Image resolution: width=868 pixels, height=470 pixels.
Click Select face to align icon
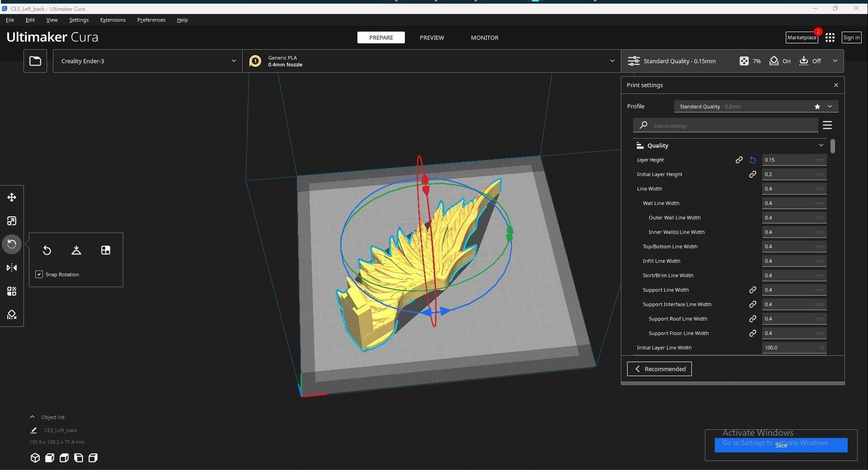(x=106, y=250)
